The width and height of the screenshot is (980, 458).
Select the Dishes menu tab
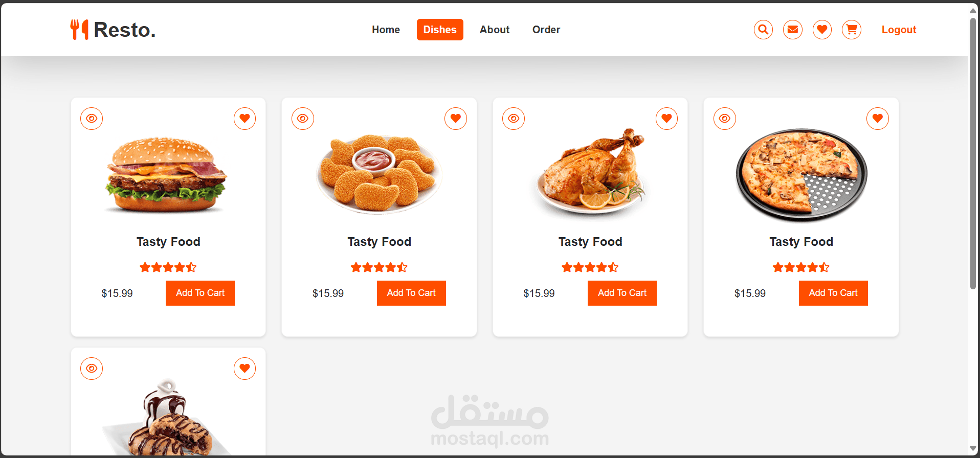(x=440, y=30)
